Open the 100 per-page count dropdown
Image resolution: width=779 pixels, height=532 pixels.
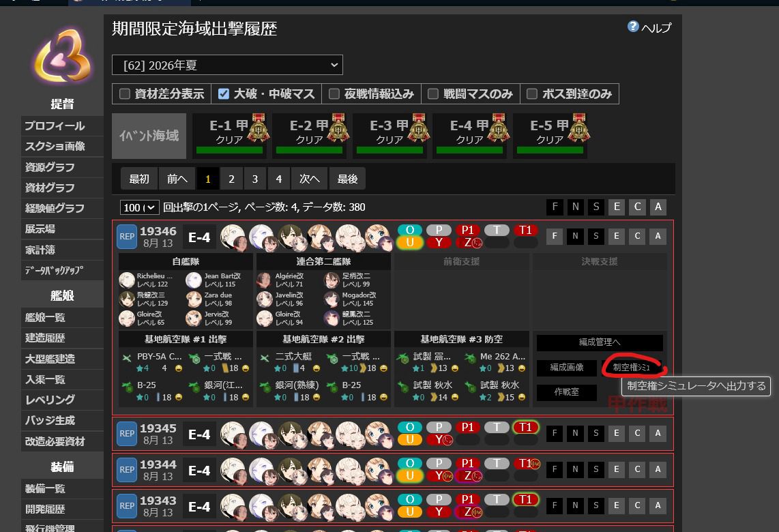point(140,207)
